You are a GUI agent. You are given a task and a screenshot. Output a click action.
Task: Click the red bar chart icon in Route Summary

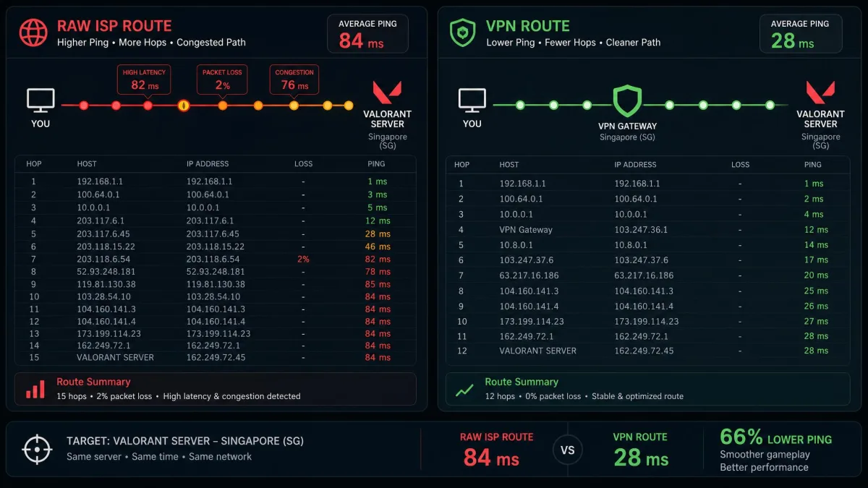pos(35,389)
